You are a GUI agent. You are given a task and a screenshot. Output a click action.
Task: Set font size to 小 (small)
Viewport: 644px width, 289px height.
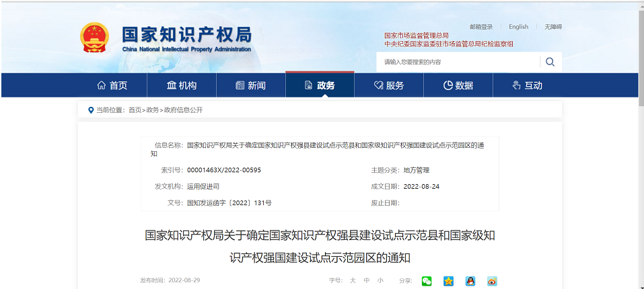pos(380,280)
